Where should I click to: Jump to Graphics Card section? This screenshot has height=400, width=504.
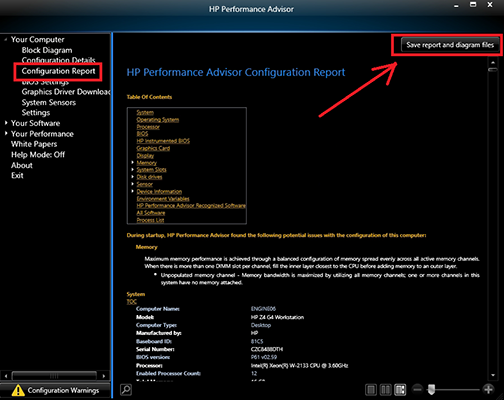(x=153, y=148)
